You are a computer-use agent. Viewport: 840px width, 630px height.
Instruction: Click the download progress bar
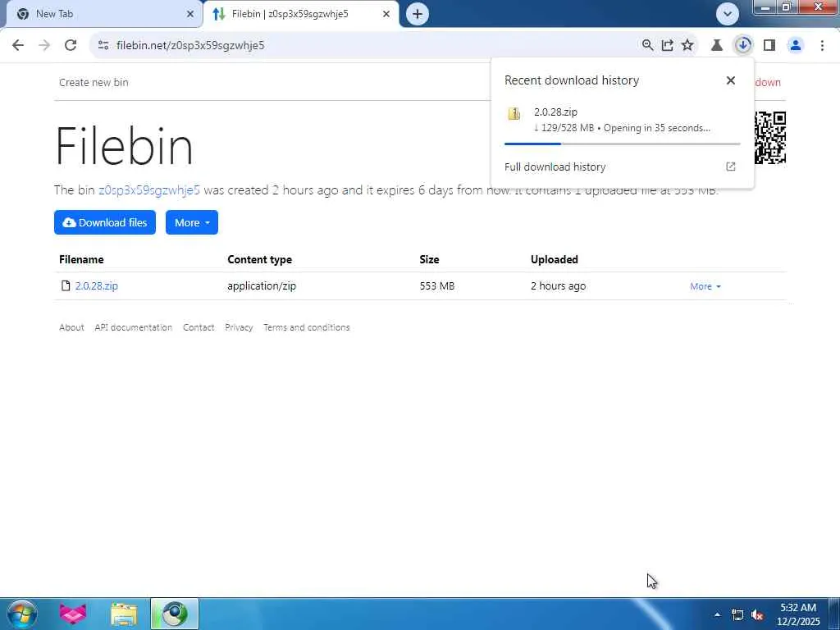622,144
